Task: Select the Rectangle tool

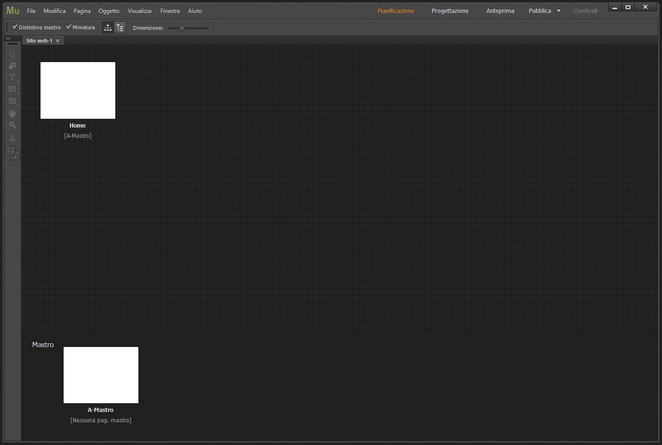Action: 12,89
